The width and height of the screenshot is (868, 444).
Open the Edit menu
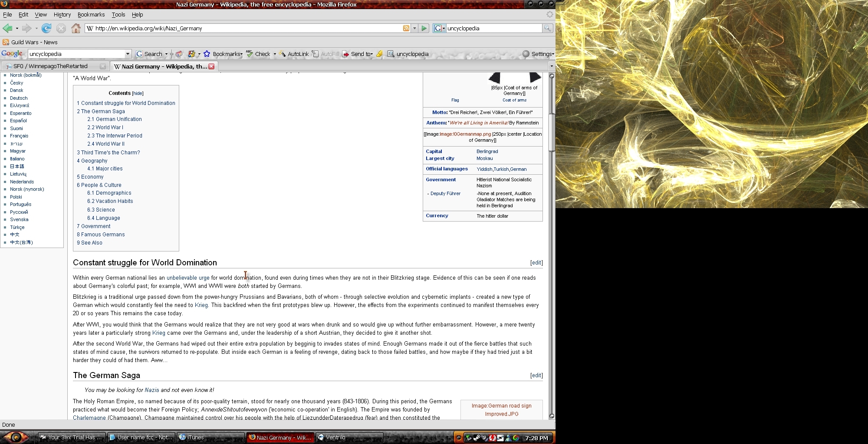(x=23, y=14)
